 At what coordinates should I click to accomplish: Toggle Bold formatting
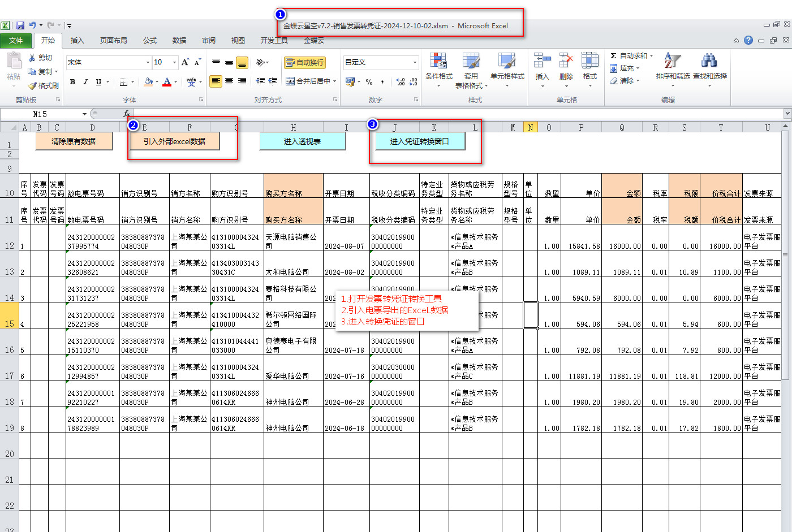[72, 82]
